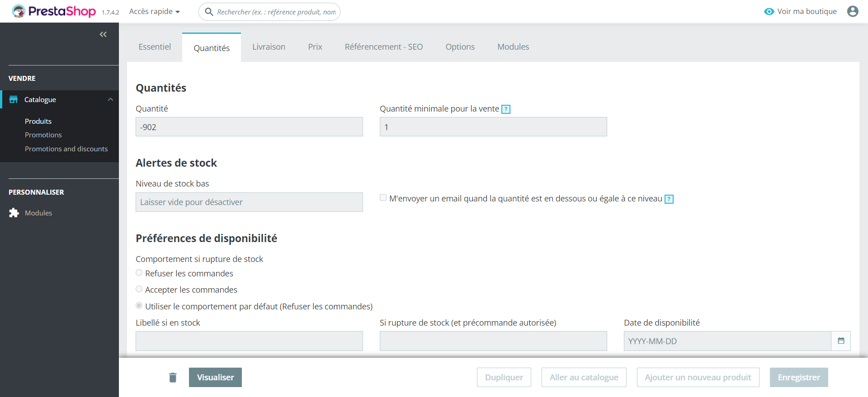The height and width of the screenshot is (397, 868).
Task: Open Promotions and discounts in sidebar
Action: 66,149
